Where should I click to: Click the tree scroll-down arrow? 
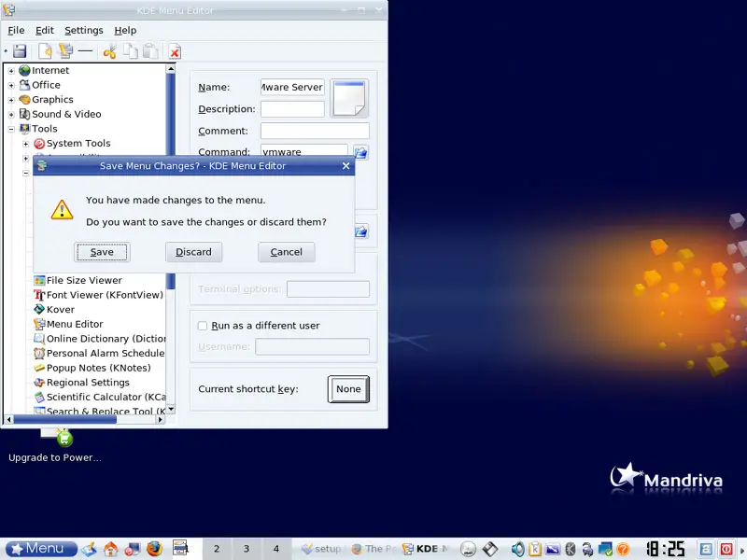(x=171, y=410)
